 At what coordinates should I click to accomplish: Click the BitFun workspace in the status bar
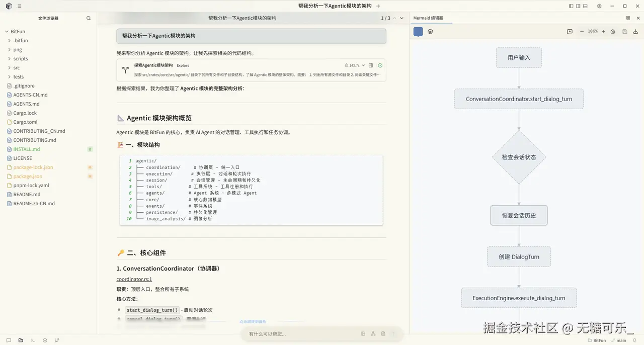point(597,340)
